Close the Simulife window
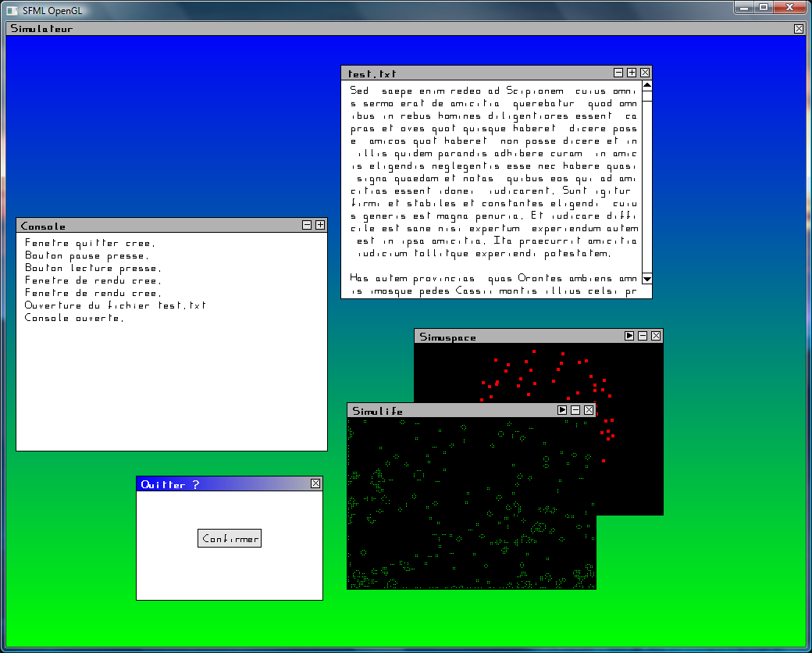Image resolution: width=812 pixels, height=653 pixels. (x=589, y=410)
